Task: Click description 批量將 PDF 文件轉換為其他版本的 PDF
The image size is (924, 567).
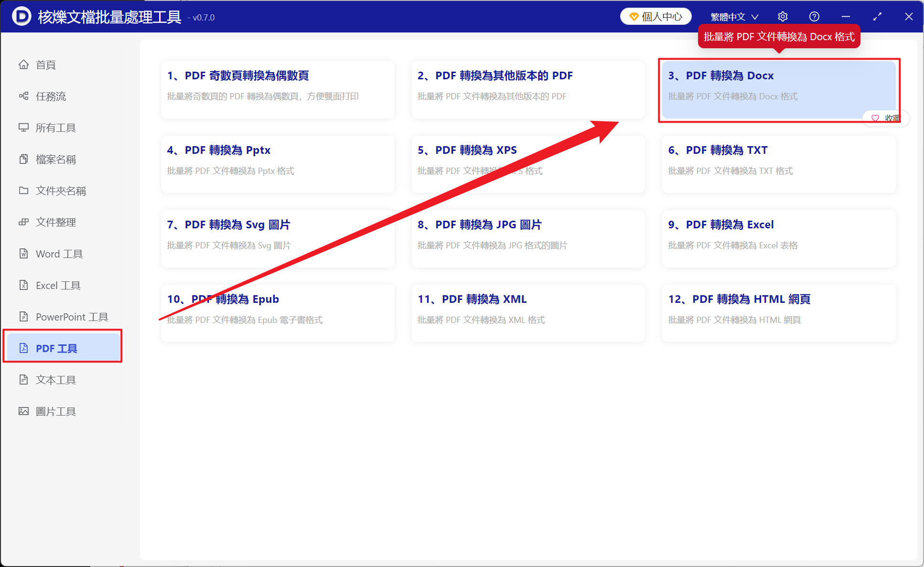Action: pos(492,96)
